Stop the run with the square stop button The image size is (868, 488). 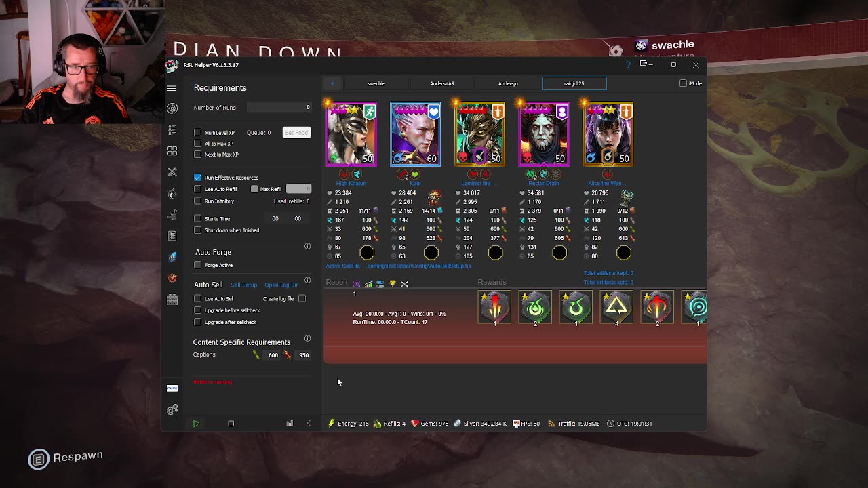[231, 424]
